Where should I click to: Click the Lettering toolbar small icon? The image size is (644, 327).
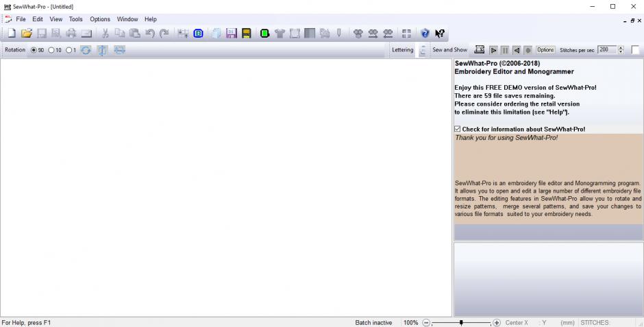tap(423, 50)
